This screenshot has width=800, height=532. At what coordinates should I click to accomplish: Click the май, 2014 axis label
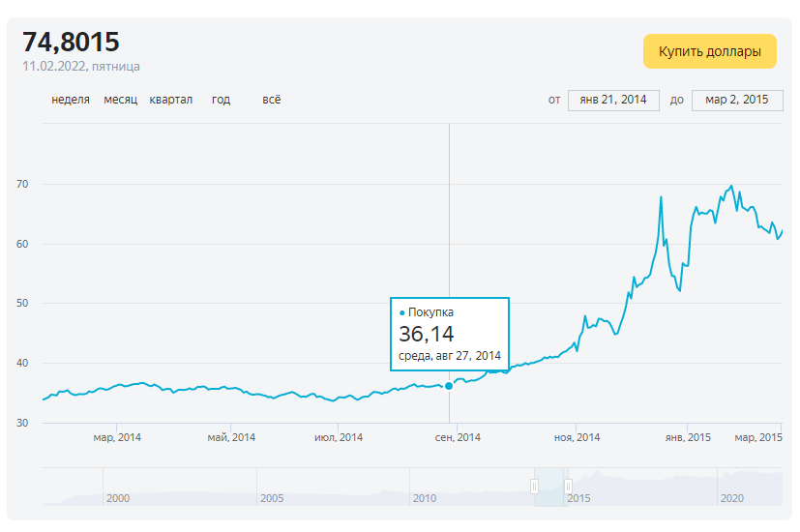(231, 437)
